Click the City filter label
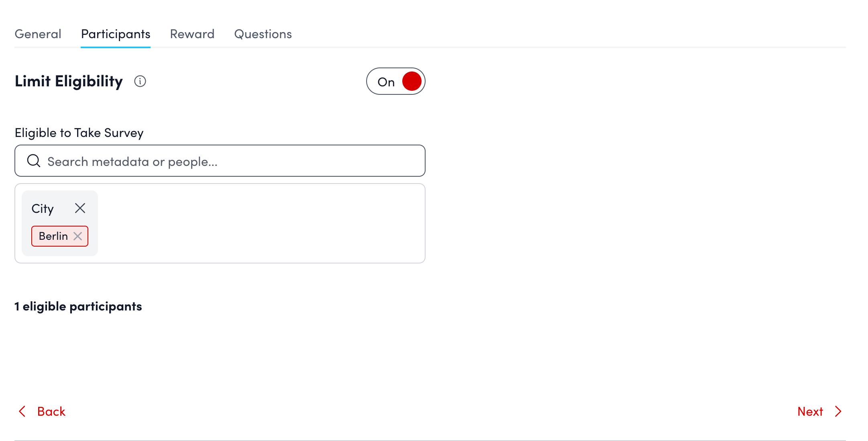Image resolution: width=868 pixels, height=441 pixels. point(43,208)
